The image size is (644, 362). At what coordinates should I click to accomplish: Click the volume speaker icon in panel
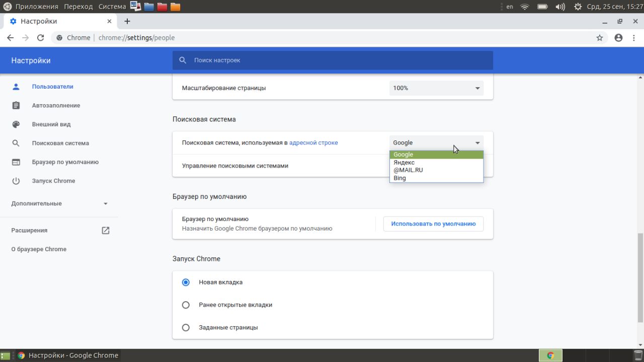(560, 7)
